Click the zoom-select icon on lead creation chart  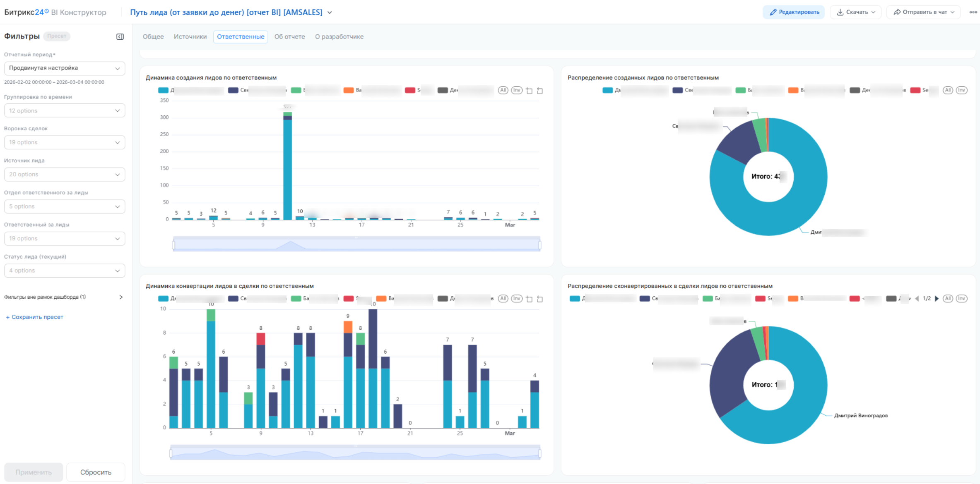pyautogui.click(x=529, y=91)
